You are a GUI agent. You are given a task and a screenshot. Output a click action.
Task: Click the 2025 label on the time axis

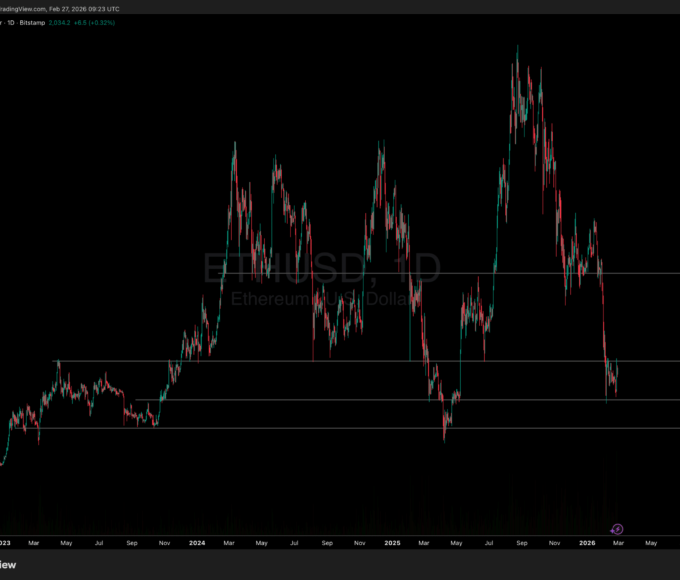392,543
